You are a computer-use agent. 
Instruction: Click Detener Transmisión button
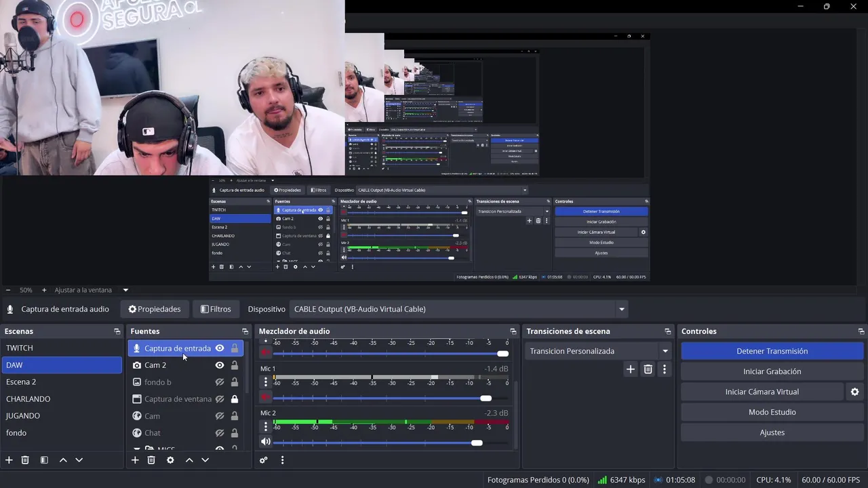[772, 351]
